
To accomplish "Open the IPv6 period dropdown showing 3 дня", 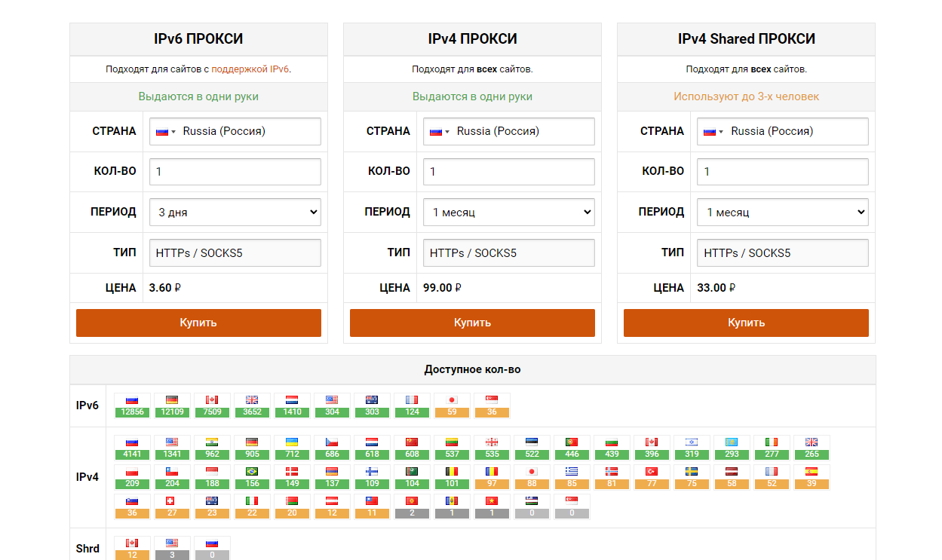I will point(235,213).
